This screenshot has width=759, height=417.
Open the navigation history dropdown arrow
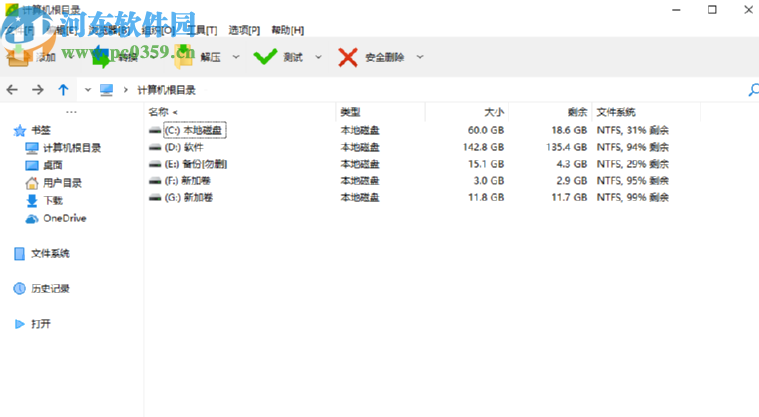pos(88,90)
